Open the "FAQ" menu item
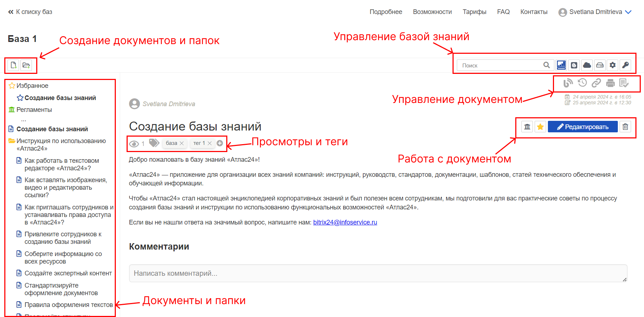 tap(503, 12)
